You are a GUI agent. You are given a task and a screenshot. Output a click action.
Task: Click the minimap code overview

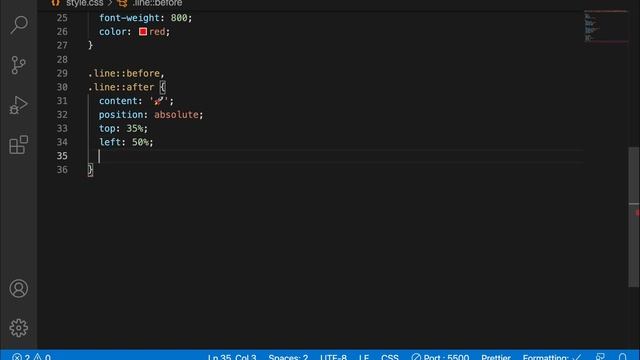pyautogui.click(x=606, y=26)
